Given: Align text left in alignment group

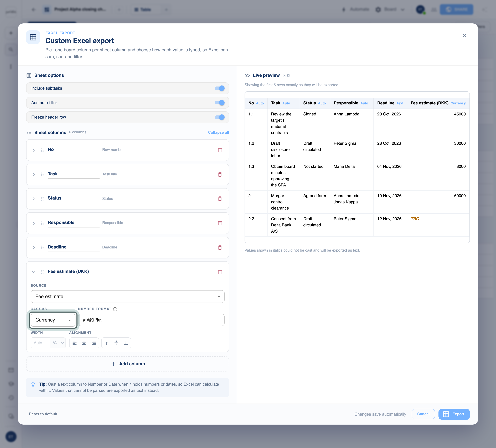Looking at the screenshot, I should (x=75, y=343).
